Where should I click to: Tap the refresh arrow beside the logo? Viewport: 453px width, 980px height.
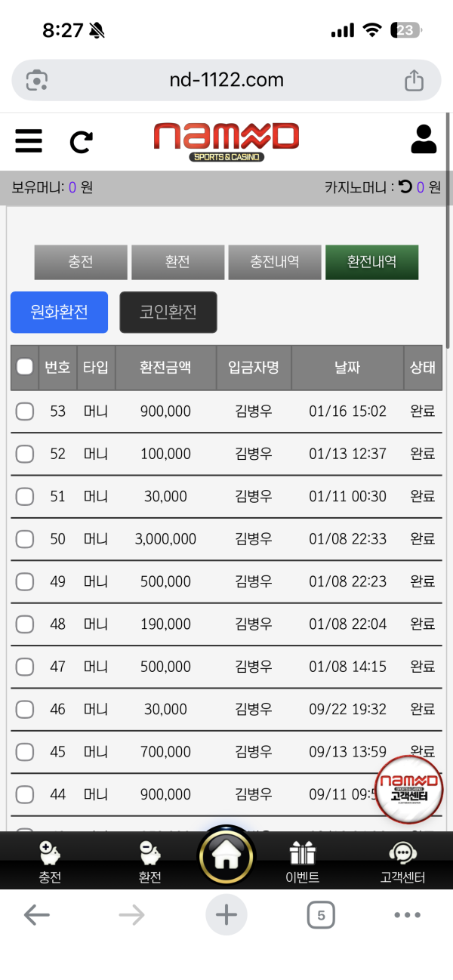[81, 141]
